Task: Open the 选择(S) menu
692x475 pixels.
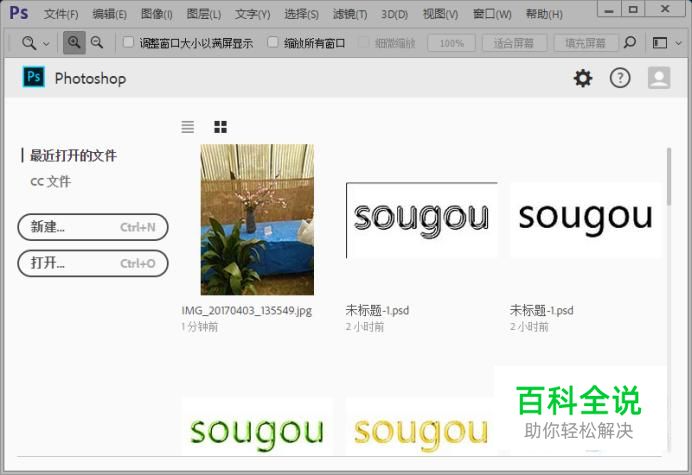Action: click(301, 14)
